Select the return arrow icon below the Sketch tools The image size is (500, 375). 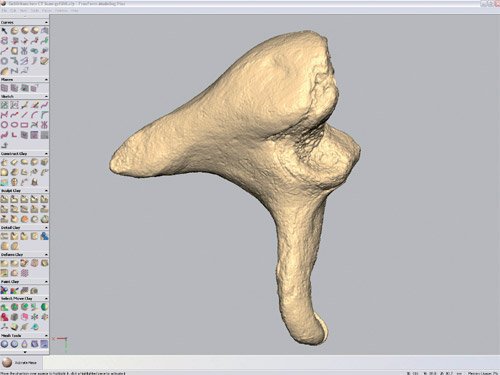[4, 145]
